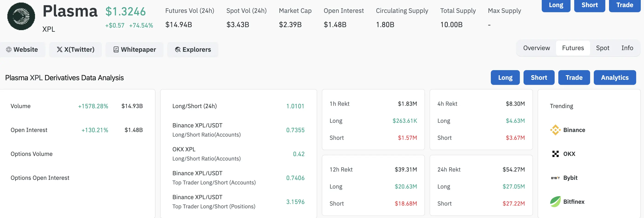Image resolution: width=644 pixels, height=218 pixels.
Task: Click Short button beside Analytics row
Action: [x=539, y=78]
